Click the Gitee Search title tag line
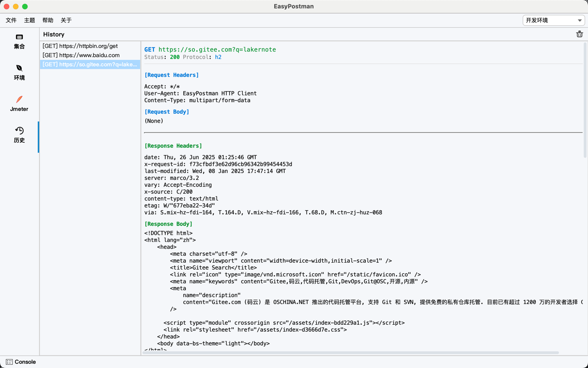 click(213, 268)
